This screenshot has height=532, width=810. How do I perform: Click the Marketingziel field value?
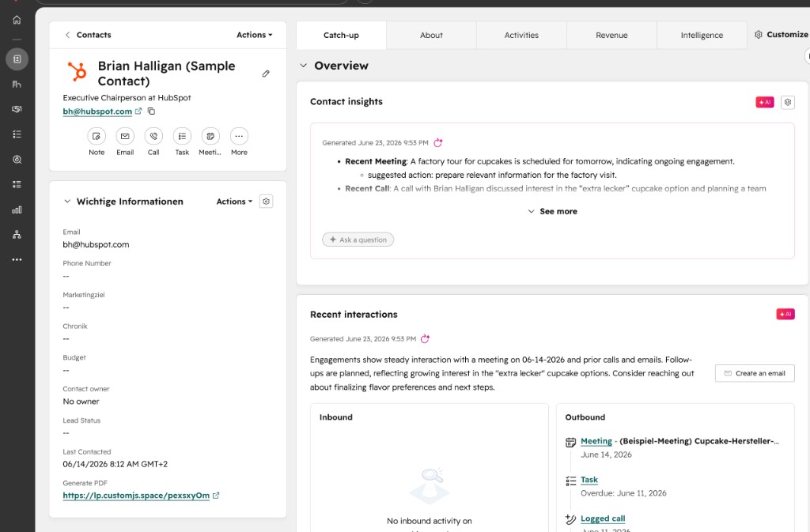66,308
